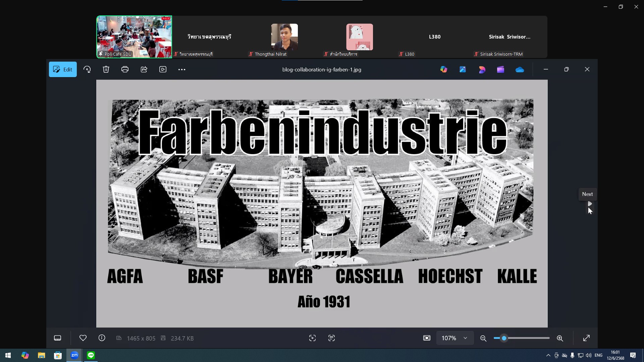Zoom out with the minus magnifier

[x=483, y=338]
